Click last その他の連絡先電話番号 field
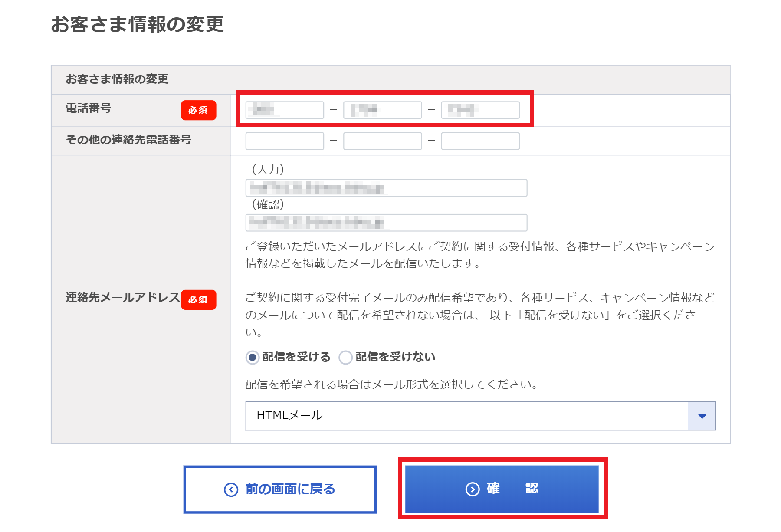The image size is (781, 532). pyautogui.click(x=480, y=141)
